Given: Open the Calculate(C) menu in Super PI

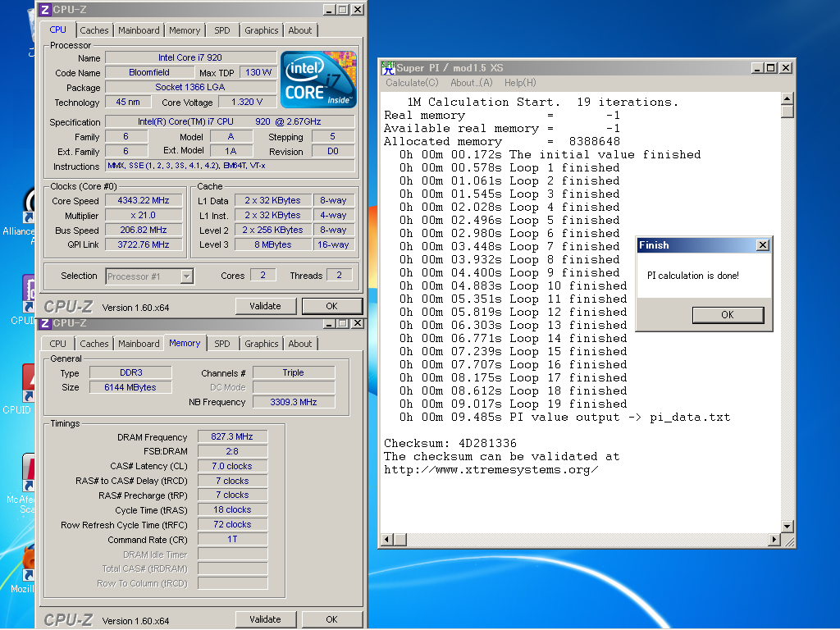Looking at the screenshot, I should tap(412, 83).
